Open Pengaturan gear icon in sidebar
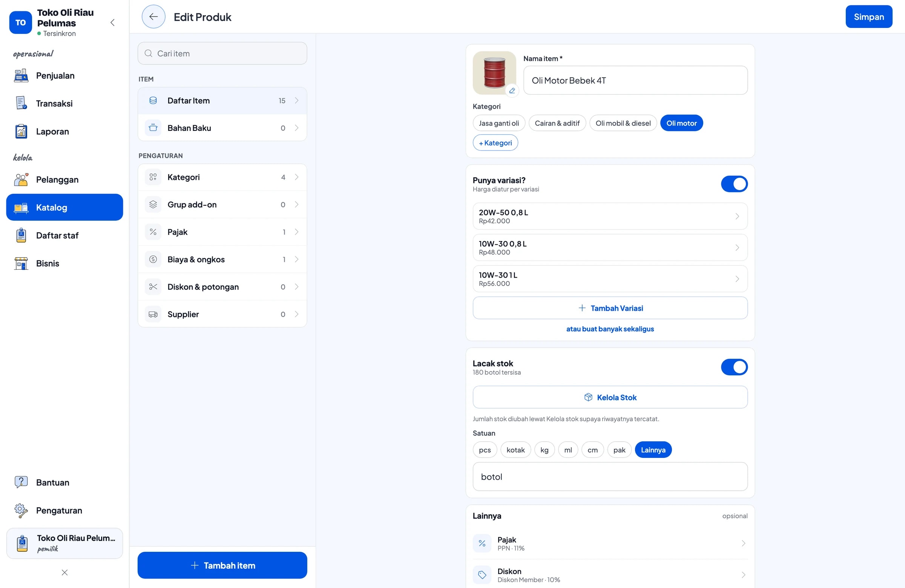 21,510
